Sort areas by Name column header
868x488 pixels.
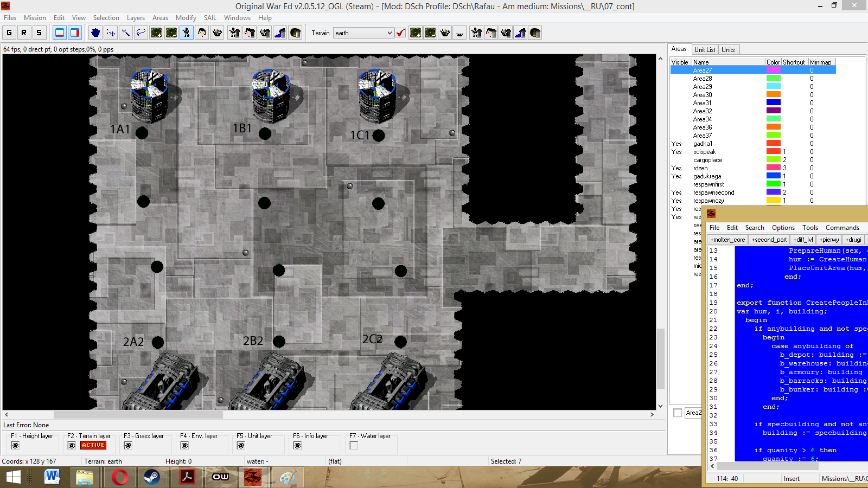728,62
